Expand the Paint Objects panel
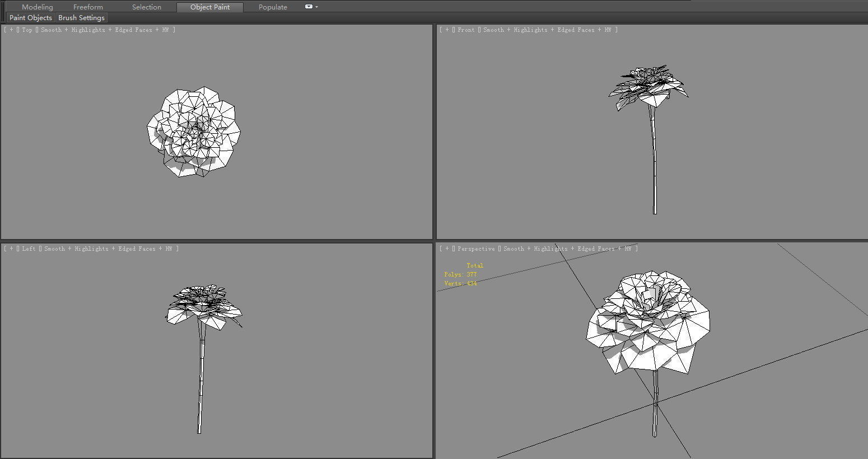868x459 pixels. click(31, 18)
